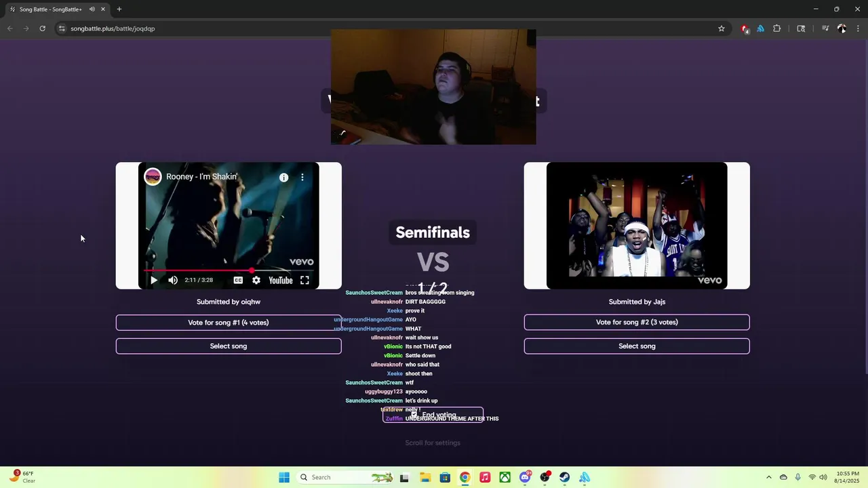Open Steam from the taskbar
This screenshot has height=488, width=868.
tap(564, 477)
